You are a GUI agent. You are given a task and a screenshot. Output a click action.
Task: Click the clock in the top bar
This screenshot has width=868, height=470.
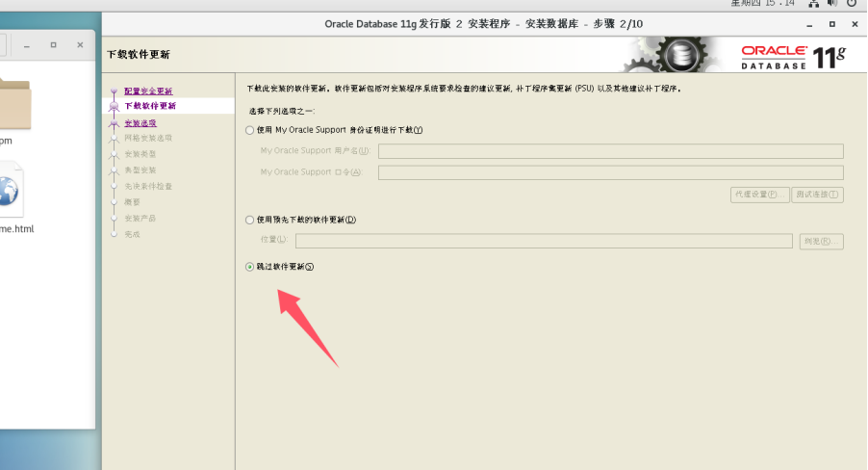[x=763, y=3]
